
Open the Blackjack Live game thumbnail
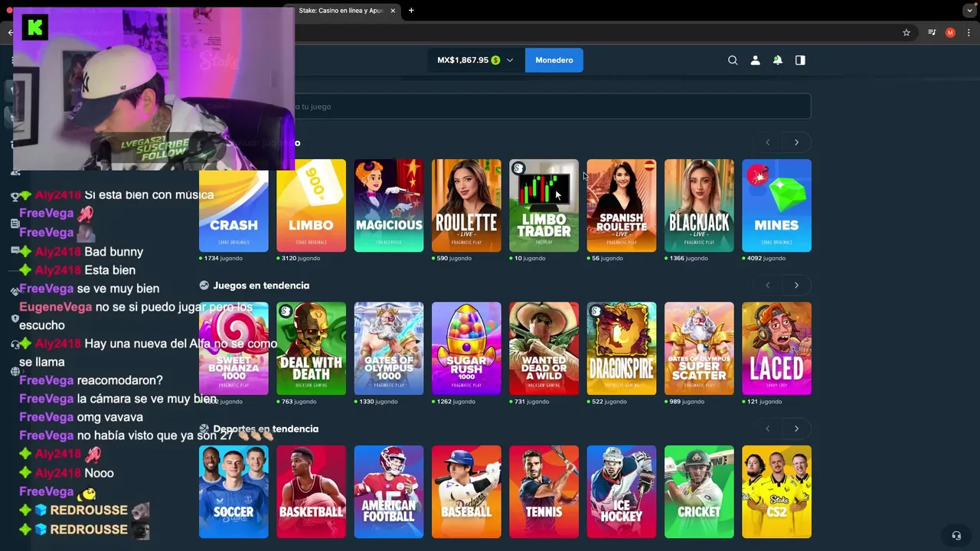coord(699,205)
